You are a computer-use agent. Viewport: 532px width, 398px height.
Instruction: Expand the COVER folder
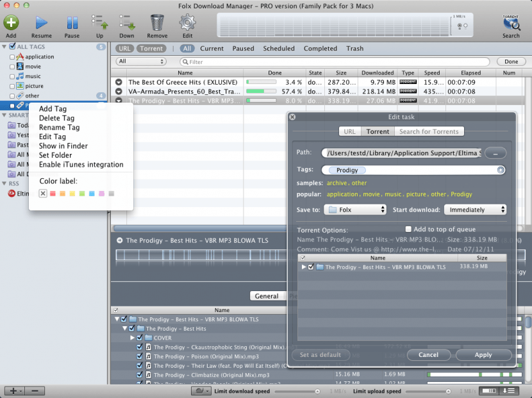click(132, 338)
